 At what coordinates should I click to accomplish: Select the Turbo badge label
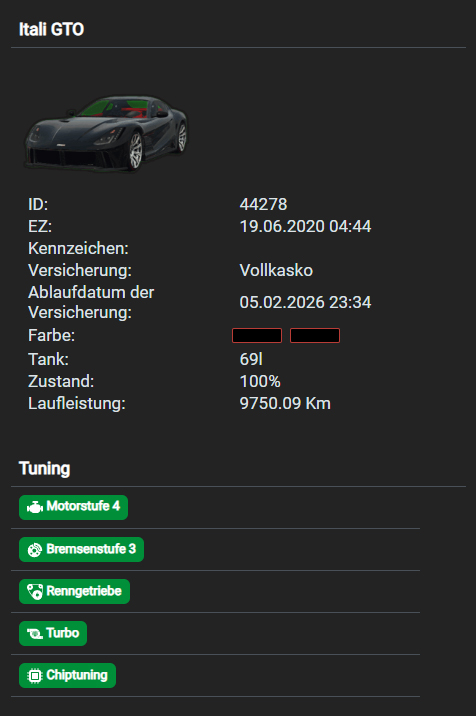point(63,633)
